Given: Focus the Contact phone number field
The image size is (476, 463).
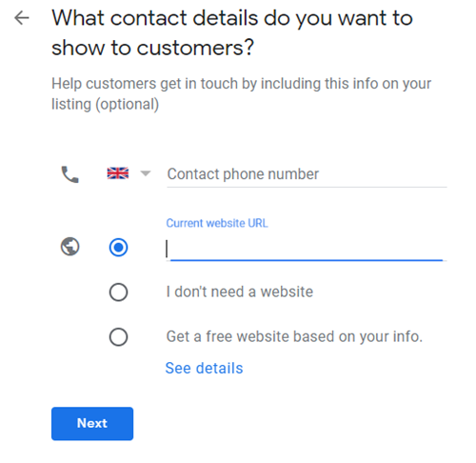Looking at the screenshot, I should point(307,174).
